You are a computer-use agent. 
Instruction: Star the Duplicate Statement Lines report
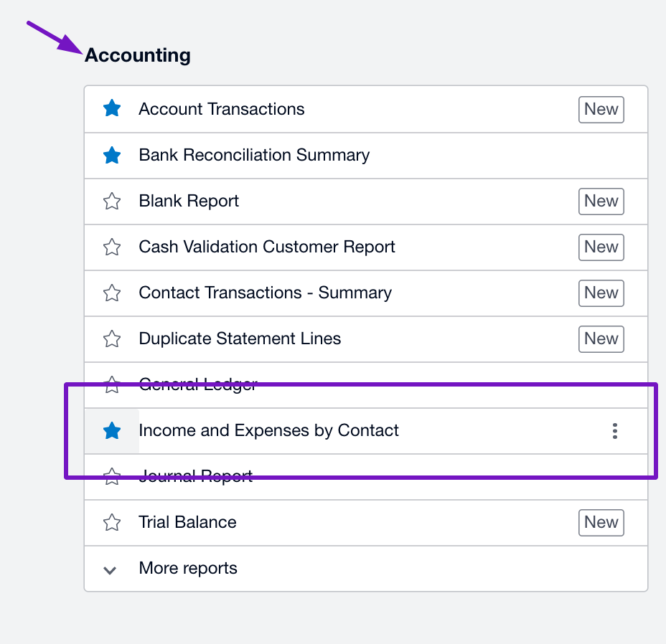pos(112,338)
